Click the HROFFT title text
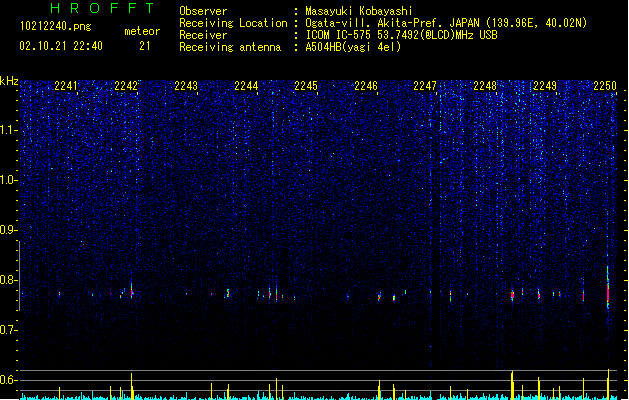 pos(102,8)
